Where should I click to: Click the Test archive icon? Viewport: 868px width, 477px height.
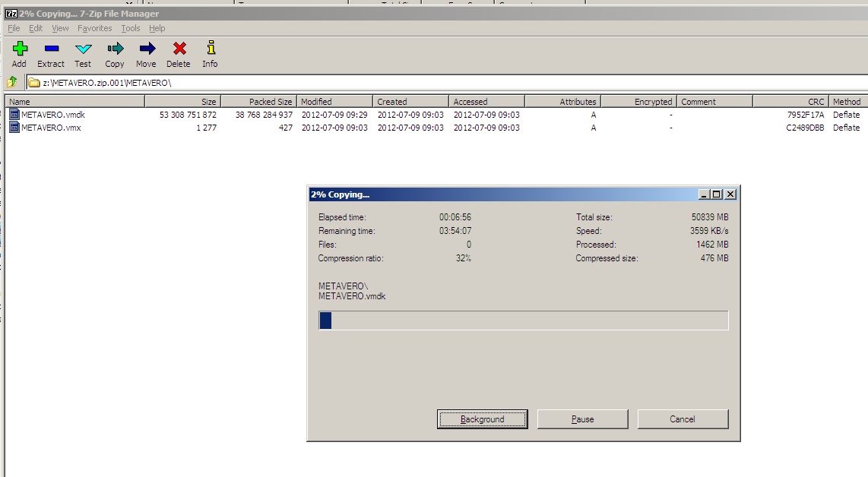point(84,49)
